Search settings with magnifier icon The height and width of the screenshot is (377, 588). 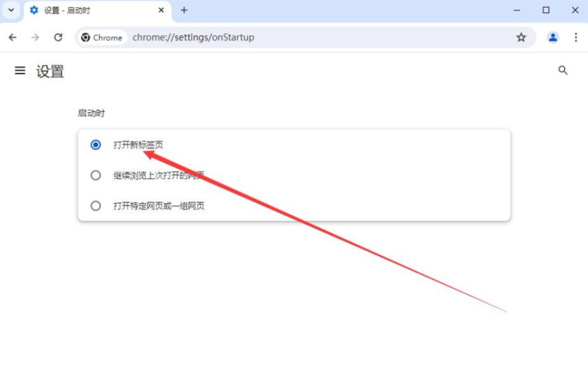click(x=563, y=70)
